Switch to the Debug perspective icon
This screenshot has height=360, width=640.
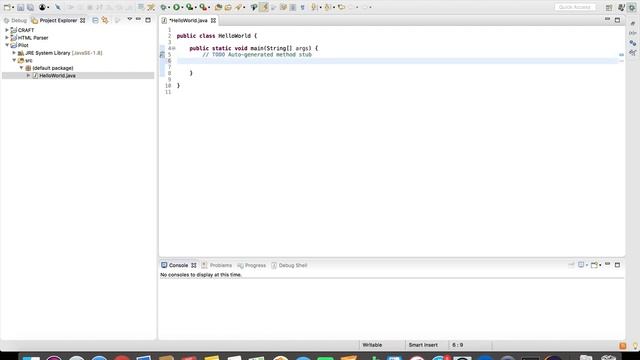pyautogui.click(x=632, y=7)
